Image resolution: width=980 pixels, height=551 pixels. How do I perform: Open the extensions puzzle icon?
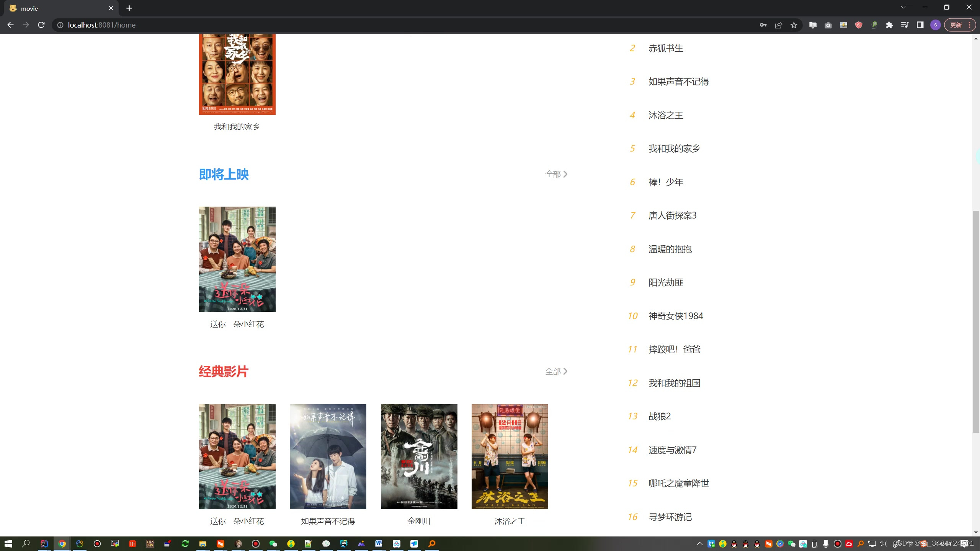[889, 25]
